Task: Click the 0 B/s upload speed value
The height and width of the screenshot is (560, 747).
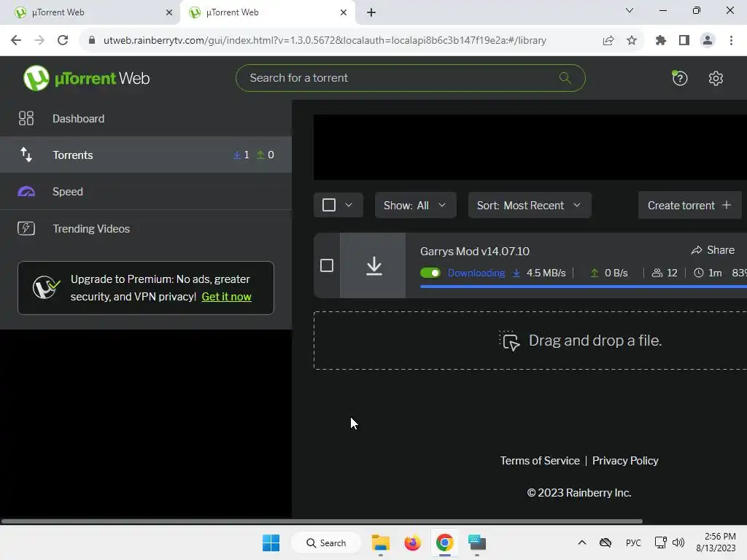Action: 616,273
